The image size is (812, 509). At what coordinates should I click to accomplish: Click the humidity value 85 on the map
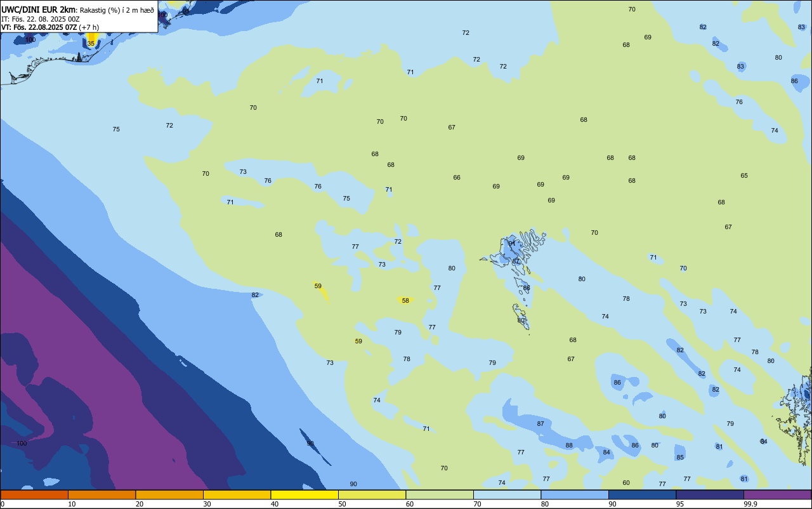[x=680, y=458]
